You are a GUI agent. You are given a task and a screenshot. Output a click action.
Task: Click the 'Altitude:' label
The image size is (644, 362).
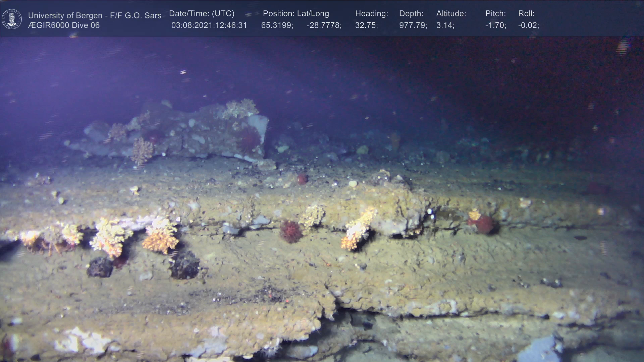pos(451,14)
